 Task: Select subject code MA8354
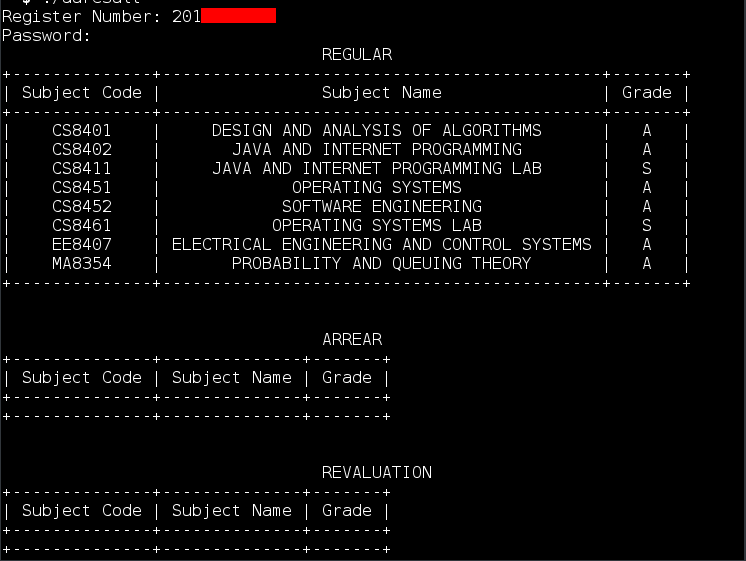click(x=81, y=264)
